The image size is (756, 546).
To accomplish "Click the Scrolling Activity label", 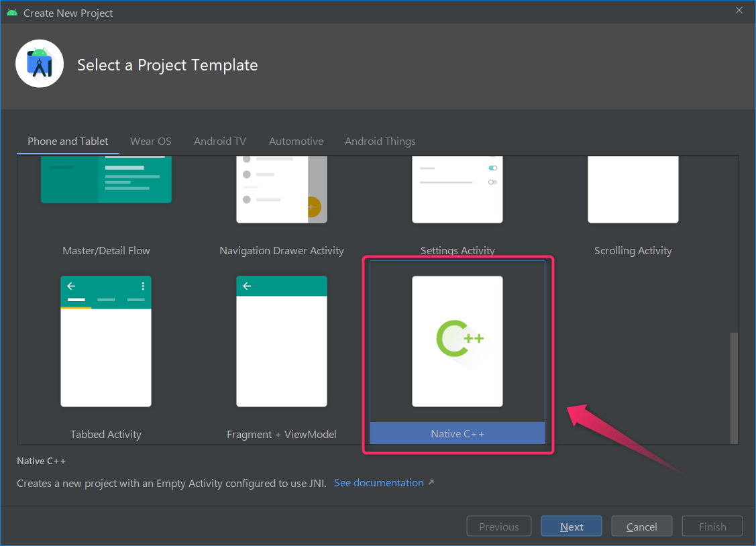I will [x=633, y=251].
